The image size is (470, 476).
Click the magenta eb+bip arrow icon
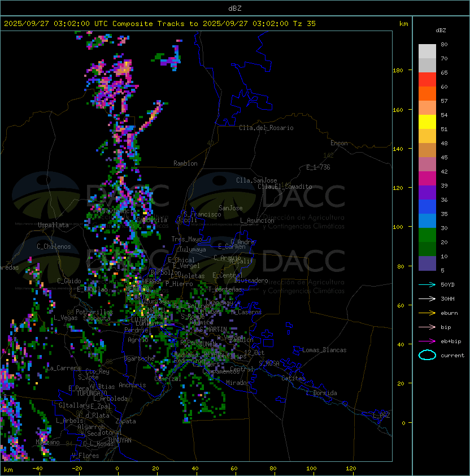(427, 341)
